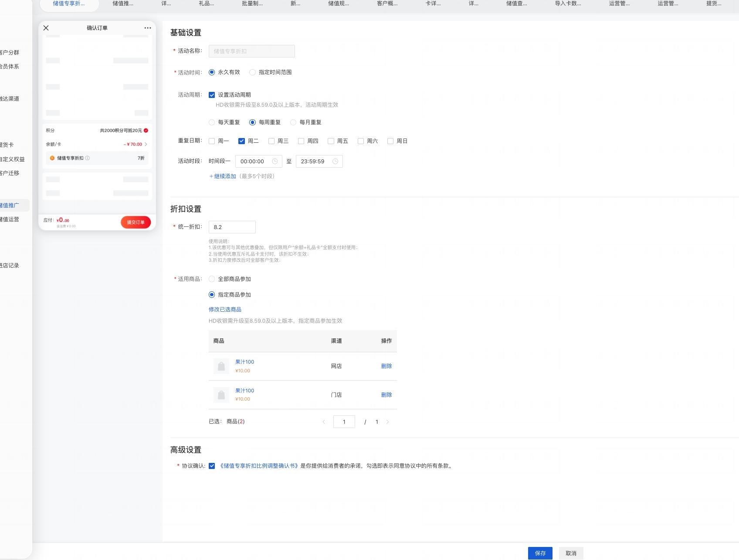Check the 周日 checkbox
This screenshot has height=560, width=739.
390,141
